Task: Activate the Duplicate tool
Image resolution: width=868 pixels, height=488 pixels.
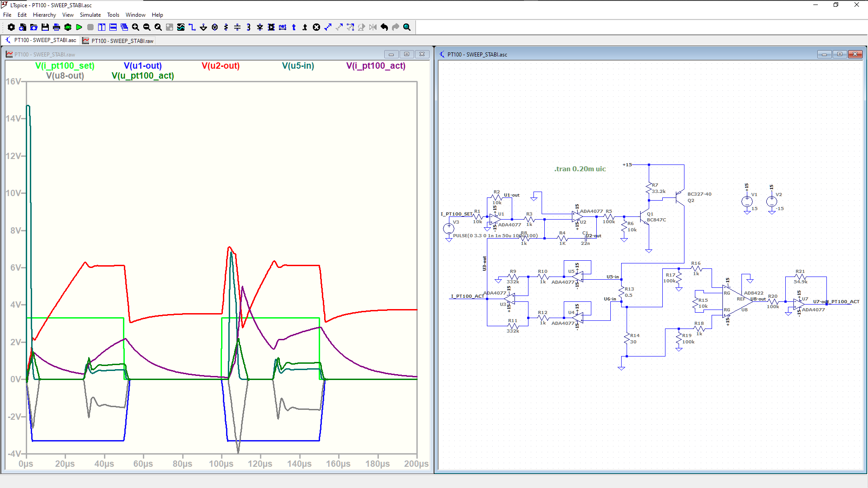Action: (x=328, y=27)
